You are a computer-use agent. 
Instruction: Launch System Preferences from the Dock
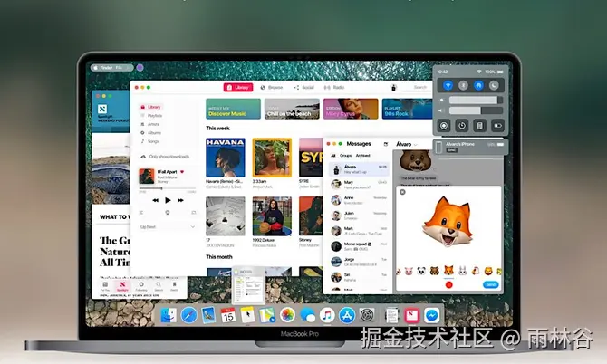click(x=367, y=315)
